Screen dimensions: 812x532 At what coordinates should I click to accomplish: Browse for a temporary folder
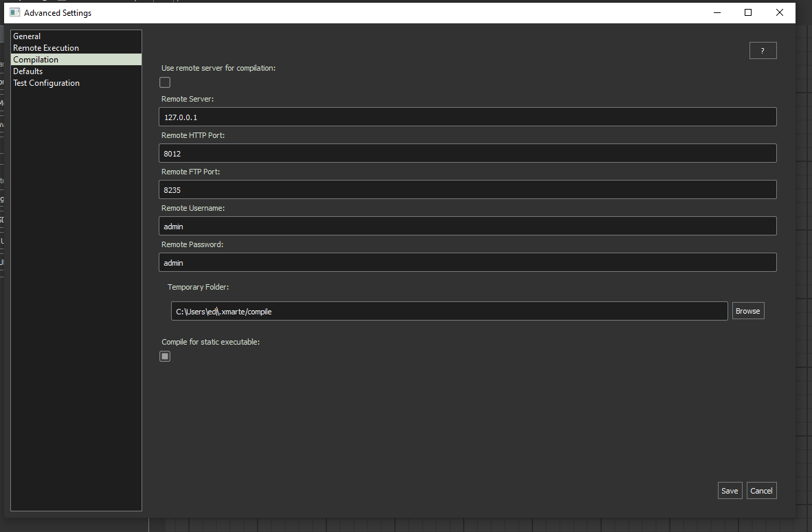[747, 311]
